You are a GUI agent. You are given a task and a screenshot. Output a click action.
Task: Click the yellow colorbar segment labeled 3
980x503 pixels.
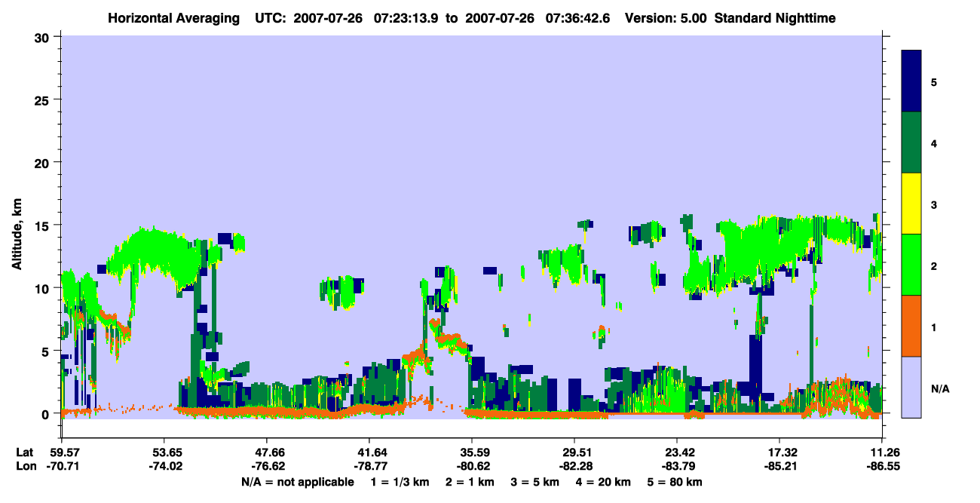911,204
